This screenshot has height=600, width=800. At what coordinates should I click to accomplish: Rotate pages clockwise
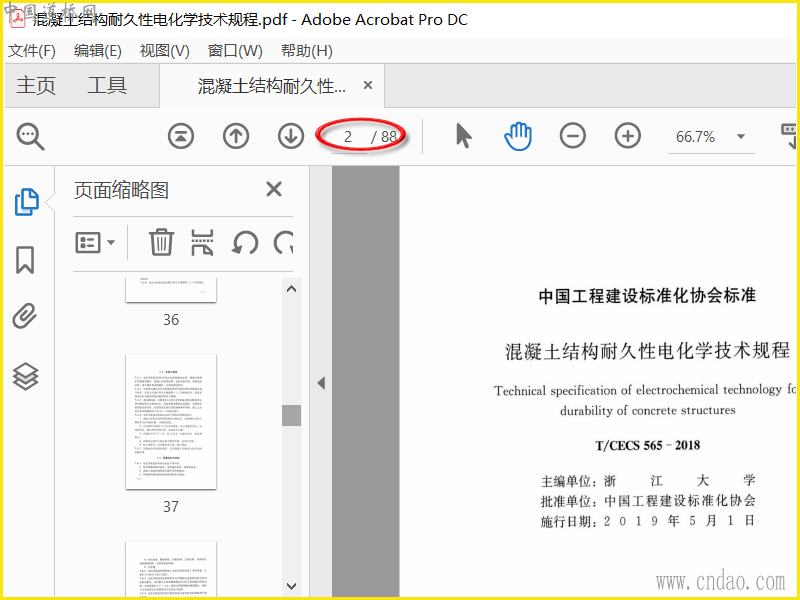click(284, 242)
